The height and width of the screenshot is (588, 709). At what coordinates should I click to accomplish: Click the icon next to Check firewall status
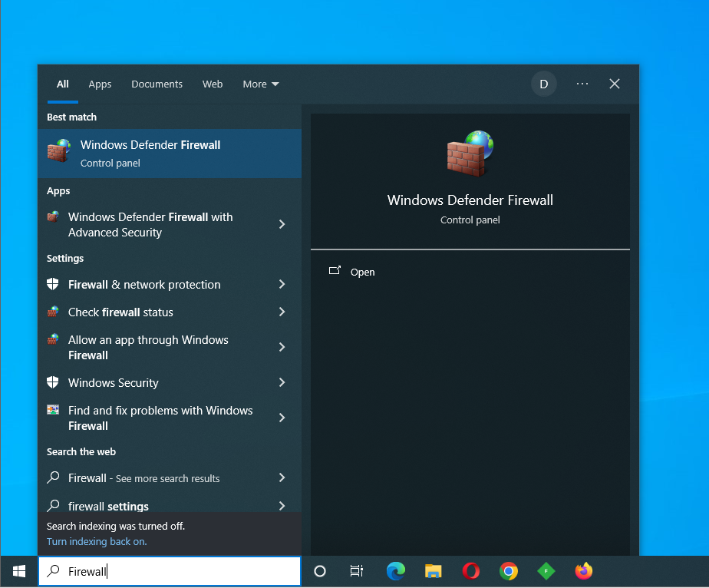point(53,312)
